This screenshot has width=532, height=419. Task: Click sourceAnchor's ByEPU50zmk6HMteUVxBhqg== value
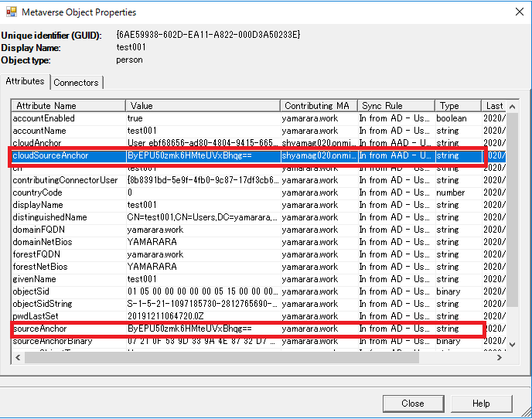189,329
